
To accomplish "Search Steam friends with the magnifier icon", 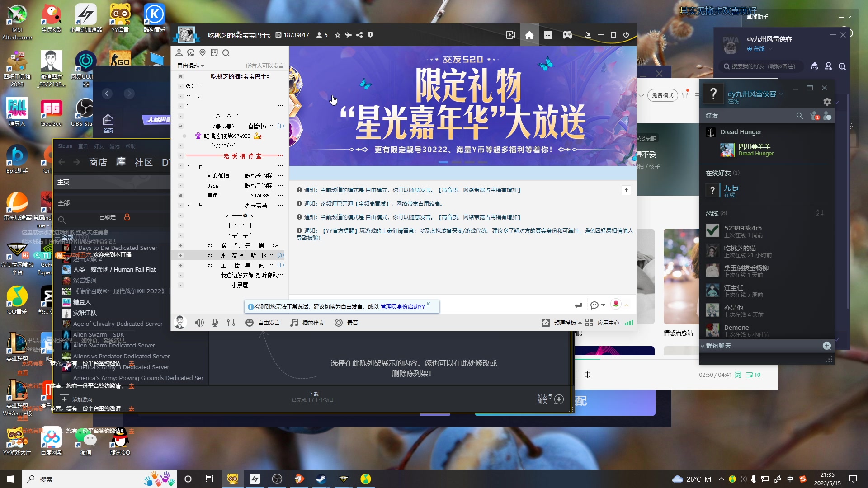I will pos(799,116).
